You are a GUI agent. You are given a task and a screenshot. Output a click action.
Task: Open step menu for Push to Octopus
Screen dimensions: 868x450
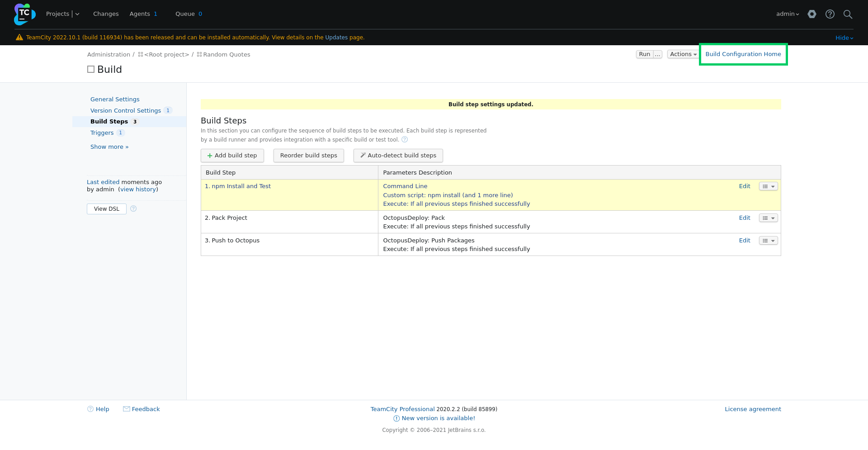click(768, 241)
